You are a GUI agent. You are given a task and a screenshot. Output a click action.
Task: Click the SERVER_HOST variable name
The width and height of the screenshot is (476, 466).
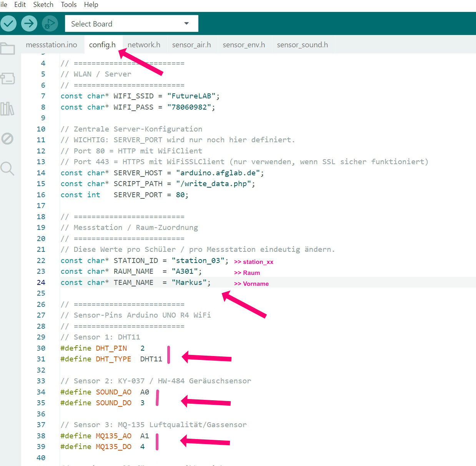(x=138, y=173)
